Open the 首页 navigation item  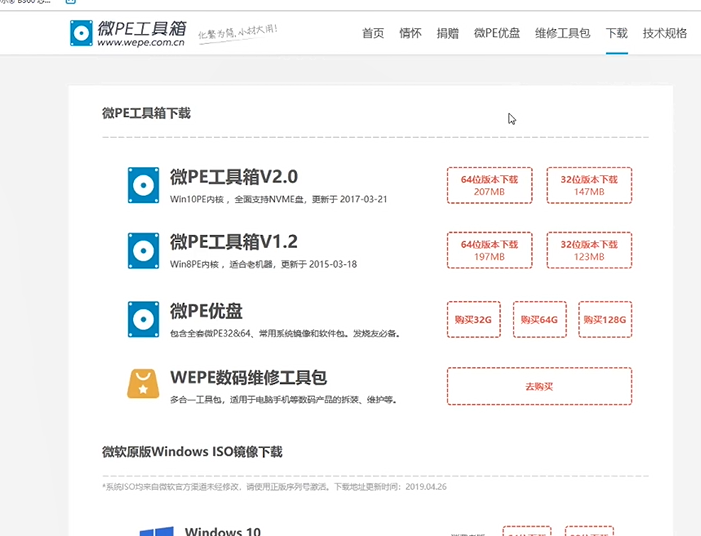[373, 33]
